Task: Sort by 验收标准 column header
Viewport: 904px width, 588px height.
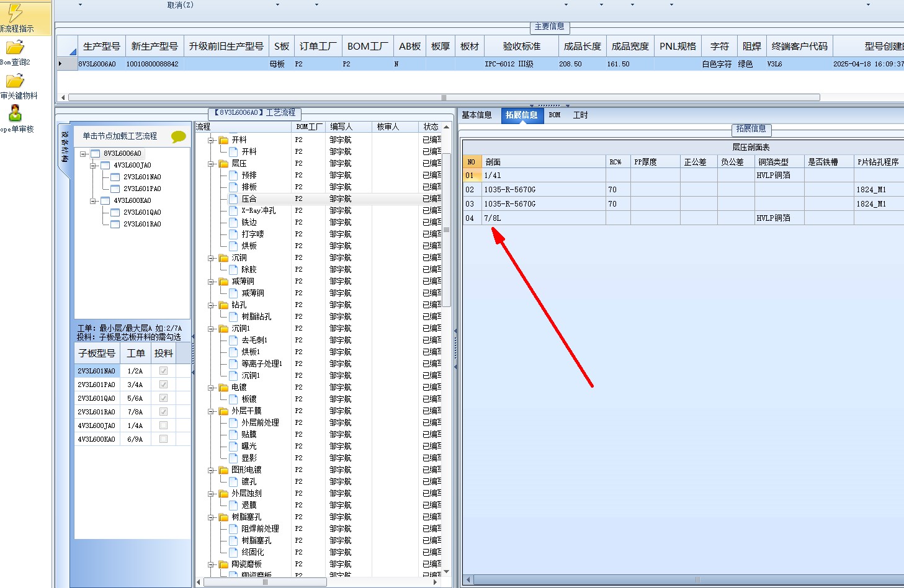Action: [x=521, y=47]
